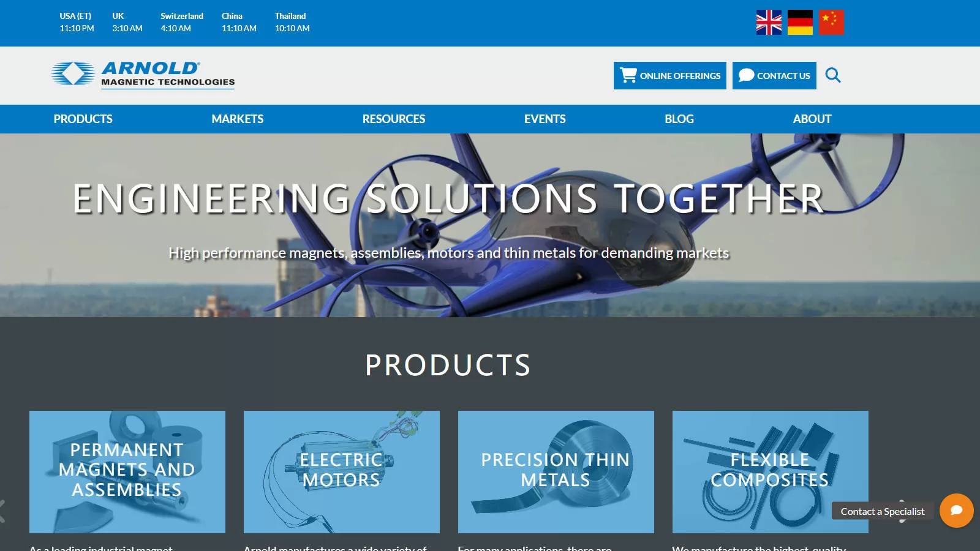
Task: Open the Electric Motors product tile
Action: click(342, 472)
